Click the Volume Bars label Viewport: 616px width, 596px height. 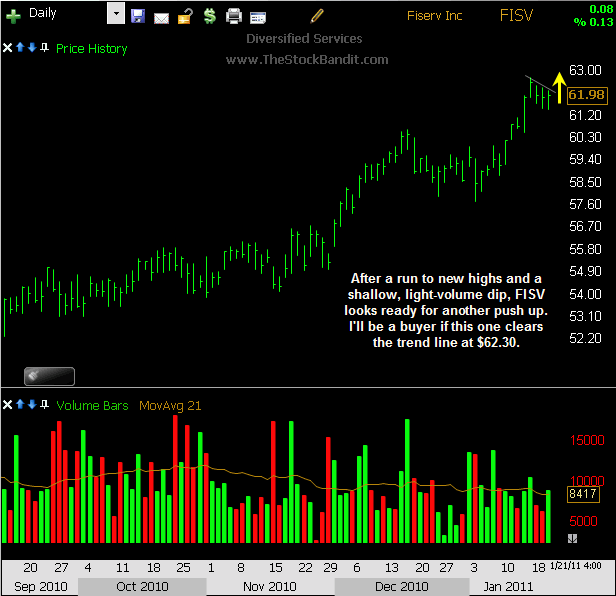tap(92, 405)
